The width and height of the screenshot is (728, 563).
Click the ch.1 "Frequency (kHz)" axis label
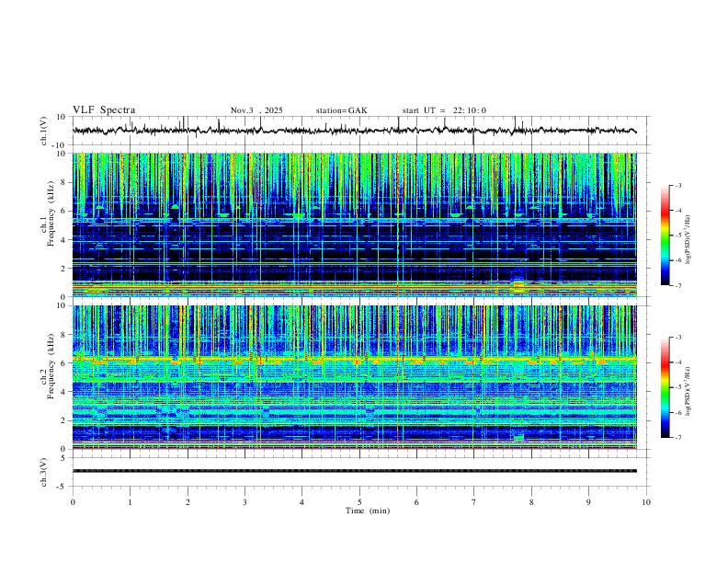[x=49, y=213]
